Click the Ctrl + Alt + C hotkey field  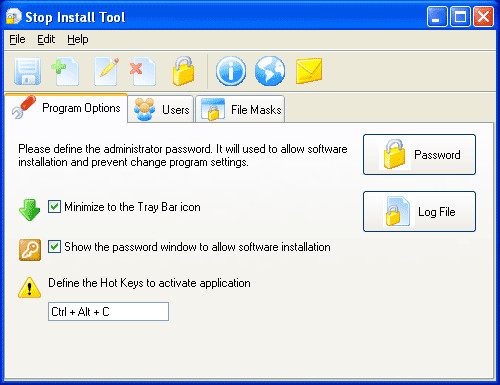[108, 312]
